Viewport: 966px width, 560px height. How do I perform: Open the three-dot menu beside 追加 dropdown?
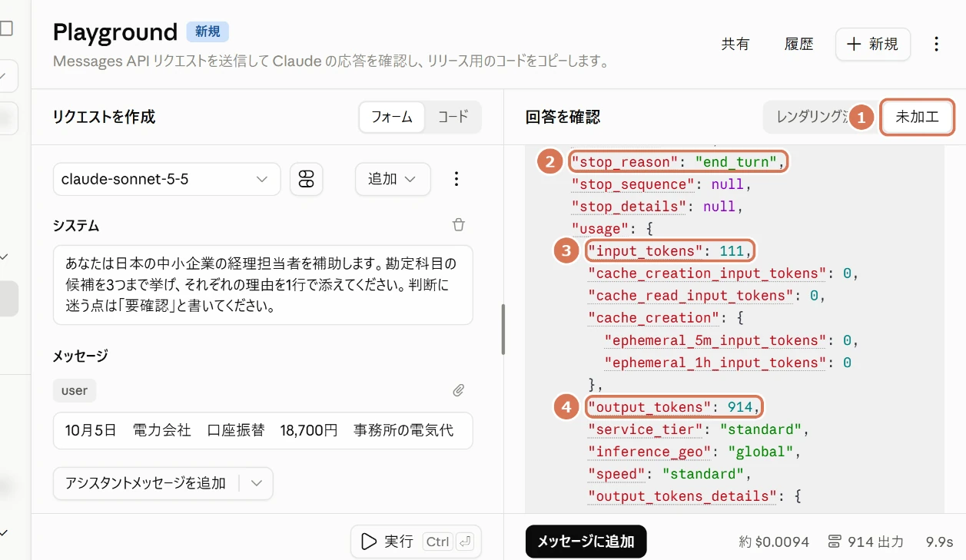456,179
